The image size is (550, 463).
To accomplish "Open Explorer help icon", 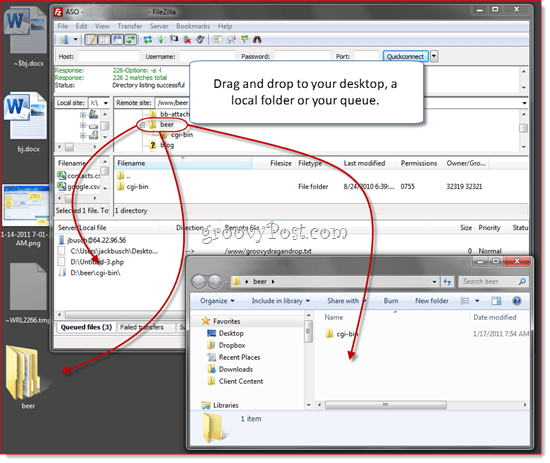I will click(517, 301).
